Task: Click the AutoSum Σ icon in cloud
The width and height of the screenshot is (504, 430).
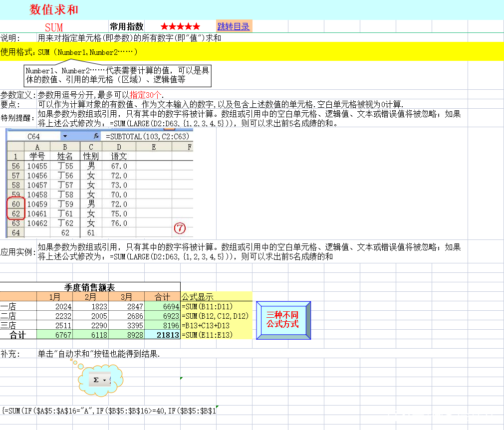Action: (96, 380)
